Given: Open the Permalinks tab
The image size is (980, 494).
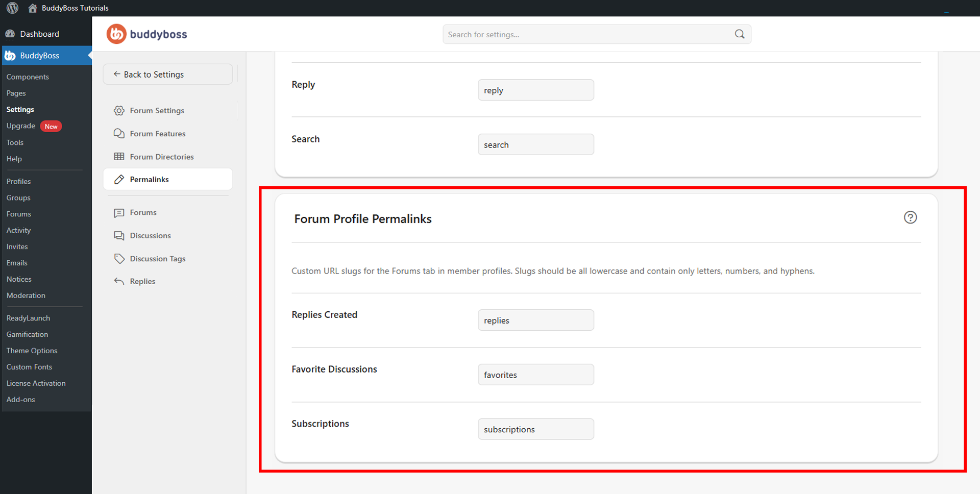Looking at the screenshot, I should tap(168, 180).
